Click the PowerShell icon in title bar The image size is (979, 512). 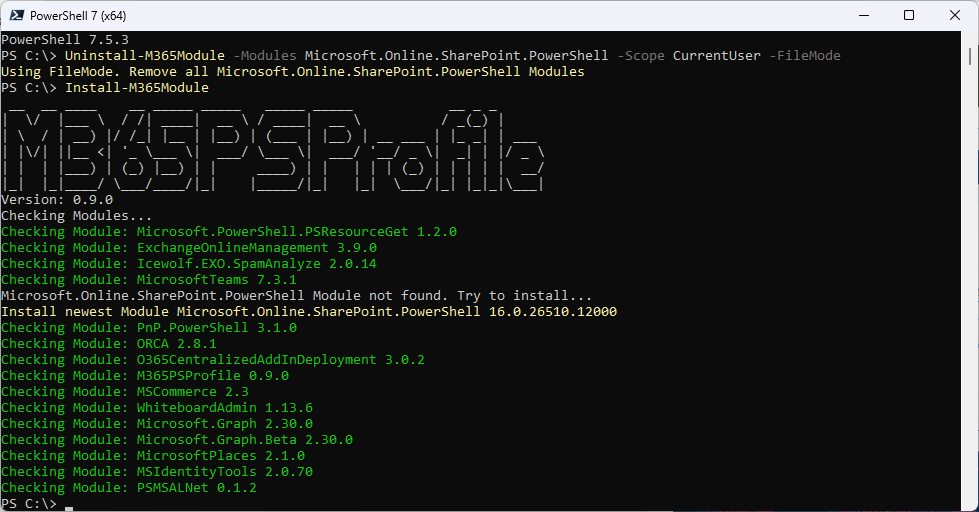coord(17,15)
